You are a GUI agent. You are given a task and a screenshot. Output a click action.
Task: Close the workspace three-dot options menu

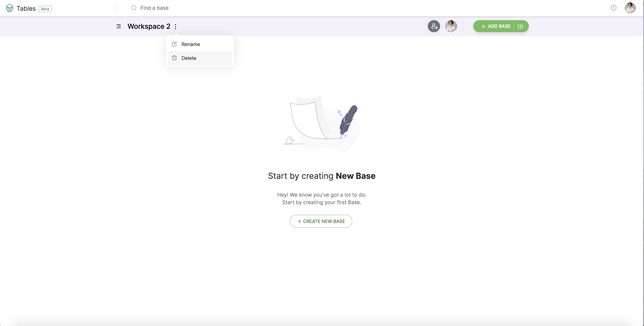point(176,26)
